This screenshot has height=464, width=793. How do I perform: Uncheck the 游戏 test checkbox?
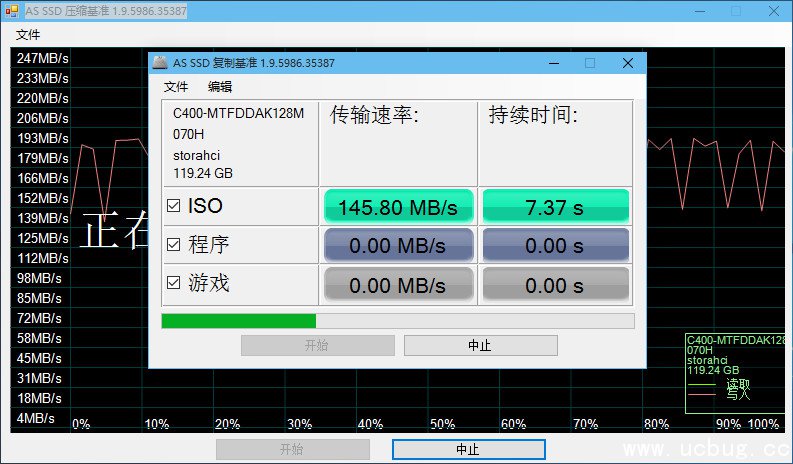[x=173, y=282]
